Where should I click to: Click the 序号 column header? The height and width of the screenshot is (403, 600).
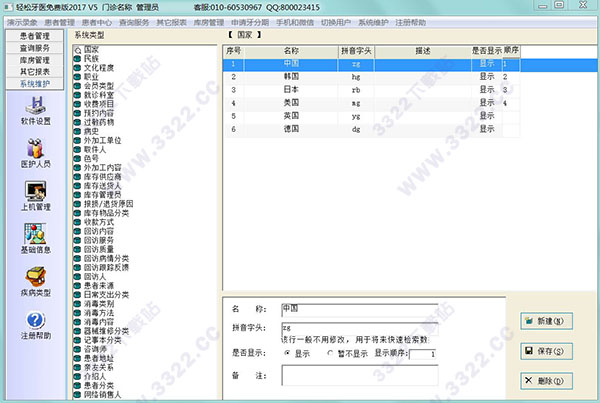click(233, 51)
